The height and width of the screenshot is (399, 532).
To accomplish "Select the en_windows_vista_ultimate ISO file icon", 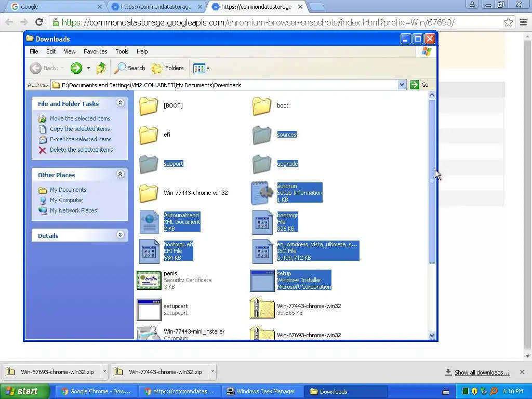I will click(x=262, y=251).
